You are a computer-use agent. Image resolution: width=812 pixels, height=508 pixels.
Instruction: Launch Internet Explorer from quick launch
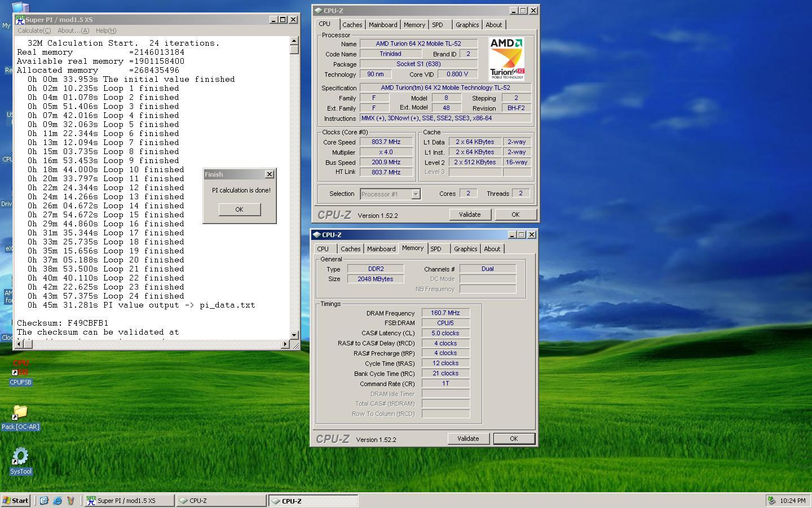tap(58, 501)
